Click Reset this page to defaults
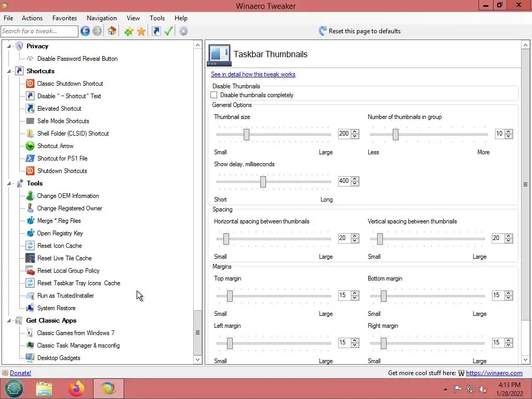Viewport: 532px width, 399px height. coord(360,31)
